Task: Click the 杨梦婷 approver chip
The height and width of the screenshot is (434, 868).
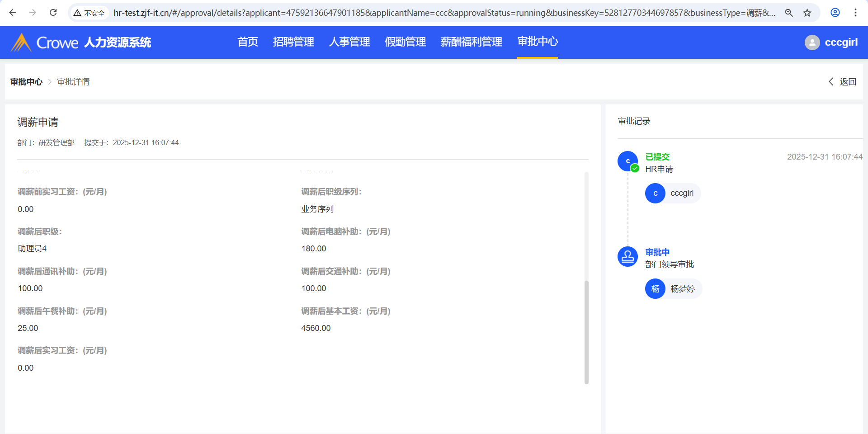Action: click(x=673, y=289)
